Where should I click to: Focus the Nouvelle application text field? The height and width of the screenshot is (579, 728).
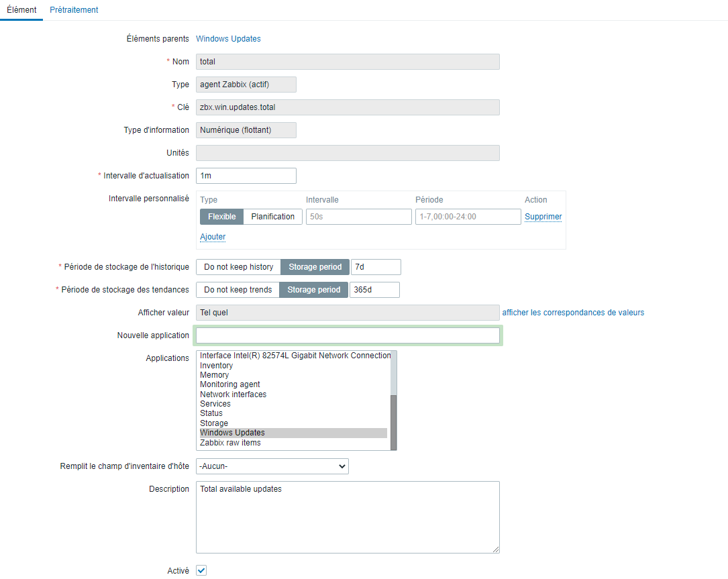[348, 335]
